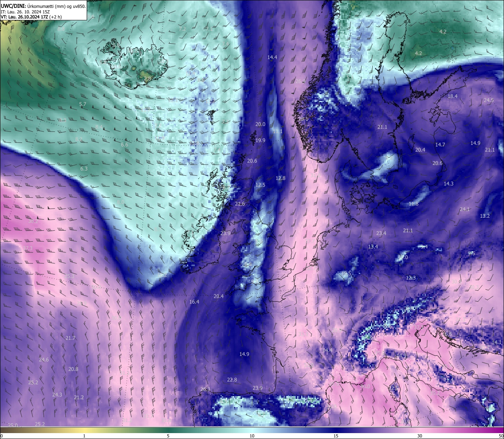This screenshot has width=504, height=439.
Task: Click the value '24.3' on the map
Action: click(x=57, y=395)
